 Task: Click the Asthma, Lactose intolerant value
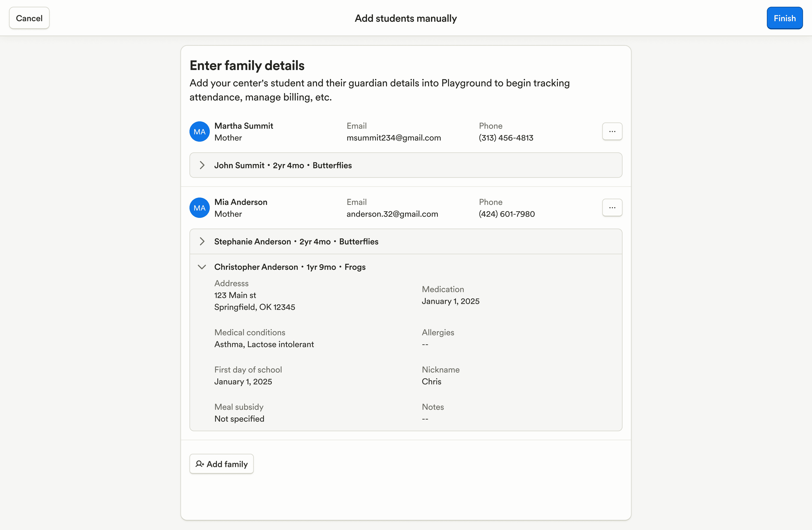(264, 344)
